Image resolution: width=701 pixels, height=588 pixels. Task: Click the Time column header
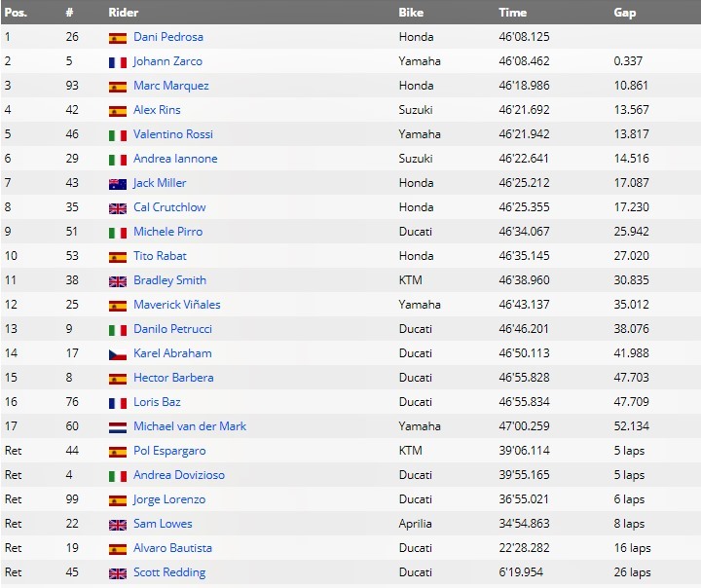(512, 13)
